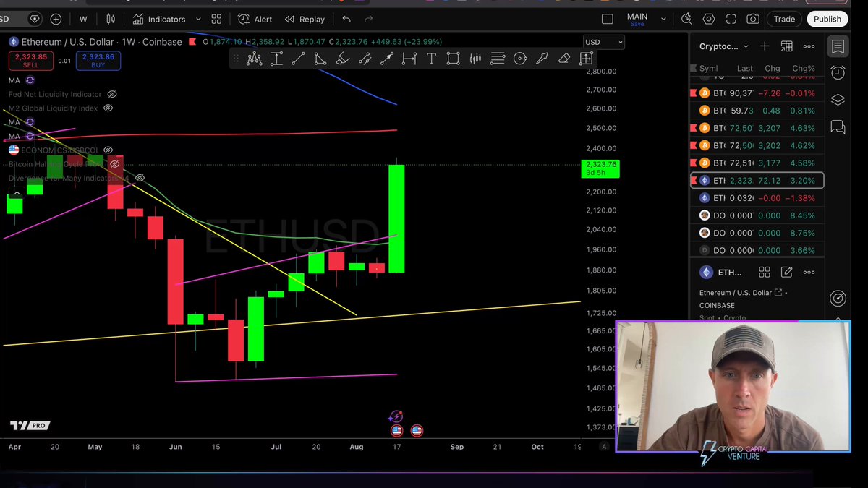Select the triangle shape tool
This screenshot has height=488, width=868.
[320, 59]
